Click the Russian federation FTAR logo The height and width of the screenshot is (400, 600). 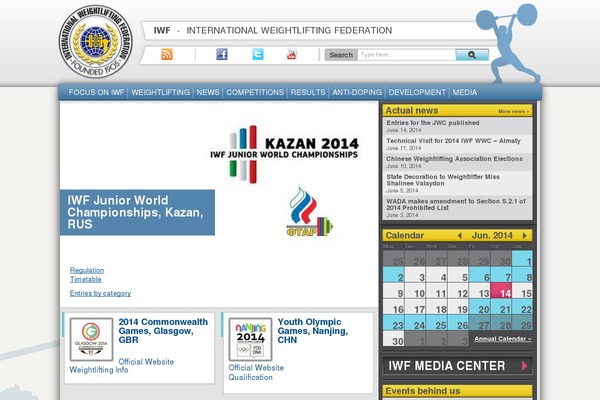coord(310,212)
